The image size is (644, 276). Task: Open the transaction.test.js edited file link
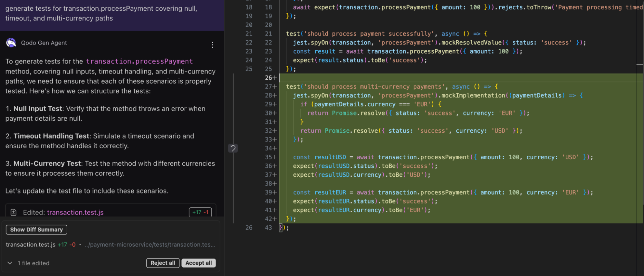[75, 212]
